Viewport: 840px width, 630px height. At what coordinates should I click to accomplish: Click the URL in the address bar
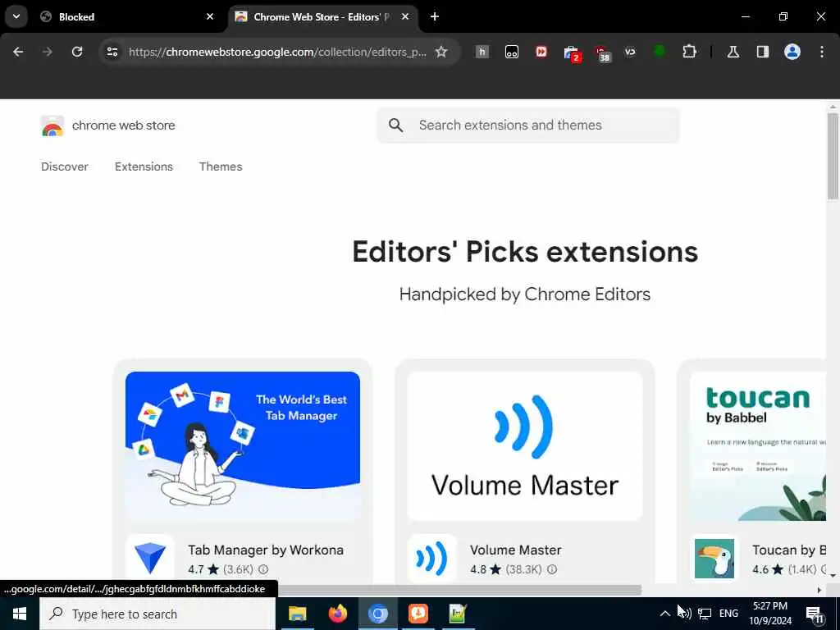[277, 52]
